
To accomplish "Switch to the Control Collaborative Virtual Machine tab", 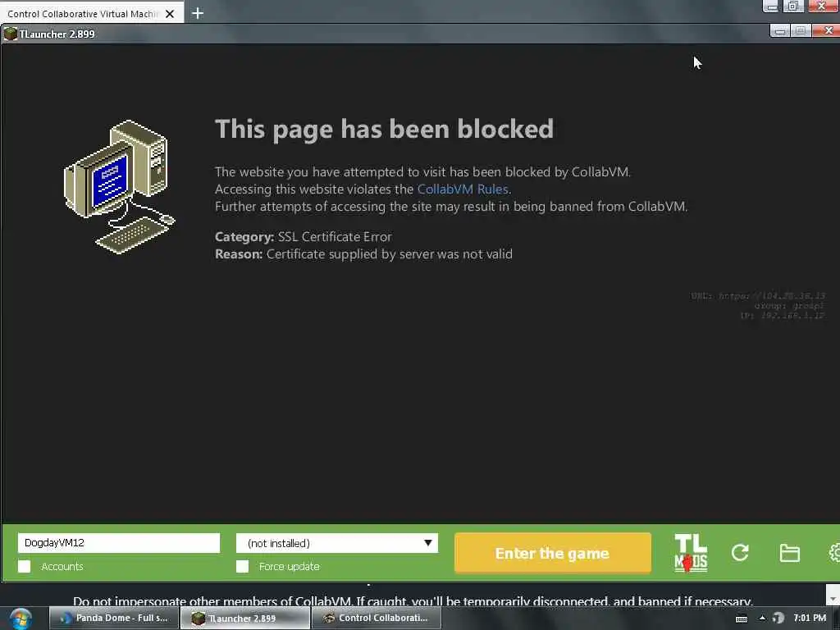I will click(83, 13).
